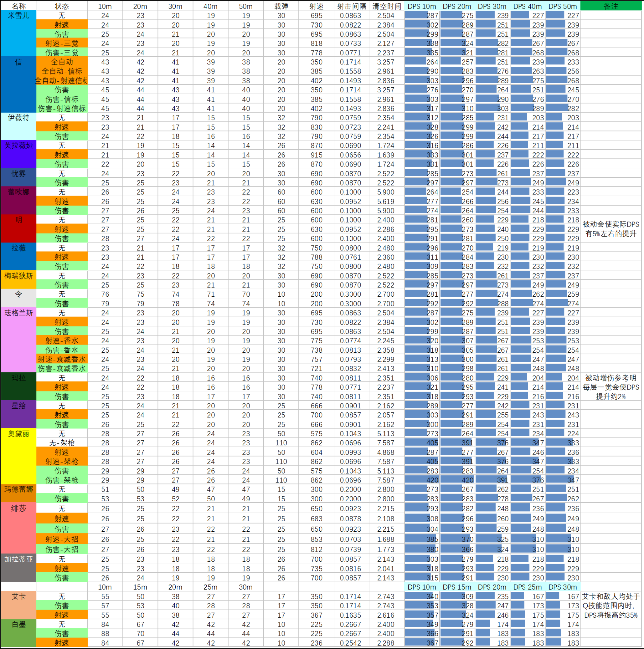Click the 射速-香水 status cell

(62, 340)
